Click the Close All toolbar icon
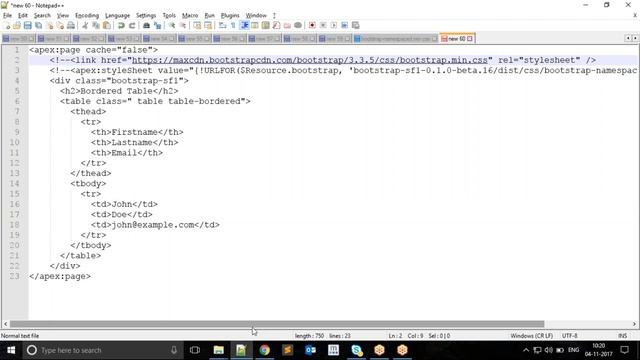Viewport: 640px width, 360px height. [x=60, y=25]
